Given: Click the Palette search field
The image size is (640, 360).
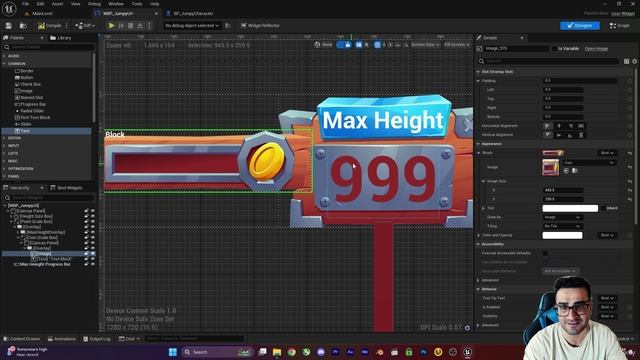Looking at the screenshot, I should point(49,47).
